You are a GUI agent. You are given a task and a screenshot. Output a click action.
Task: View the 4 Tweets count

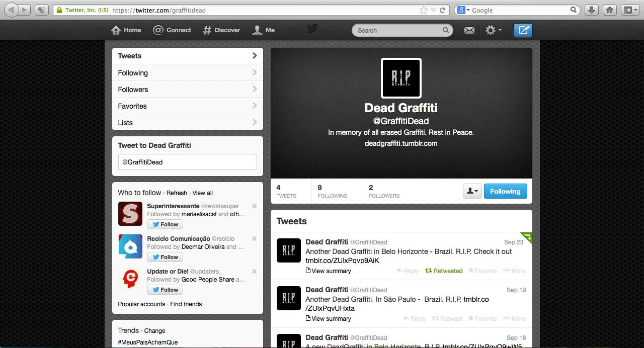[x=286, y=191]
